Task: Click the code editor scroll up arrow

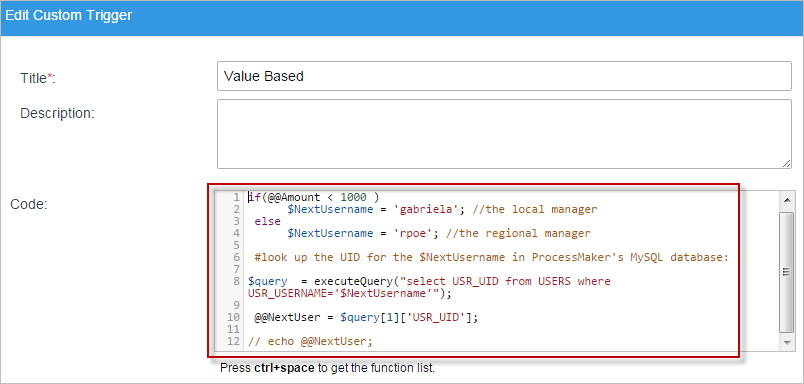Action: click(786, 198)
